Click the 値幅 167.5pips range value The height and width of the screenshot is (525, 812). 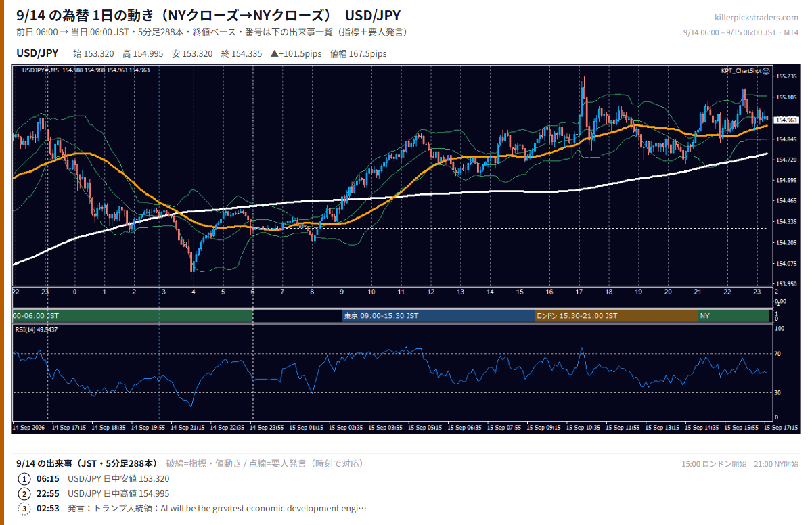pyautogui.click(x=358, y=54)
